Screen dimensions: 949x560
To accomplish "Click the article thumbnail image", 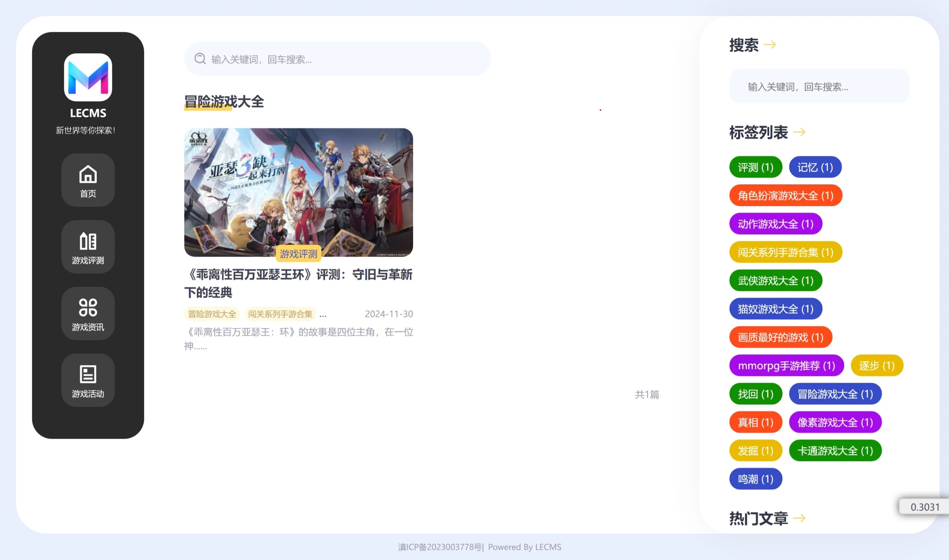I will [298, 192].
